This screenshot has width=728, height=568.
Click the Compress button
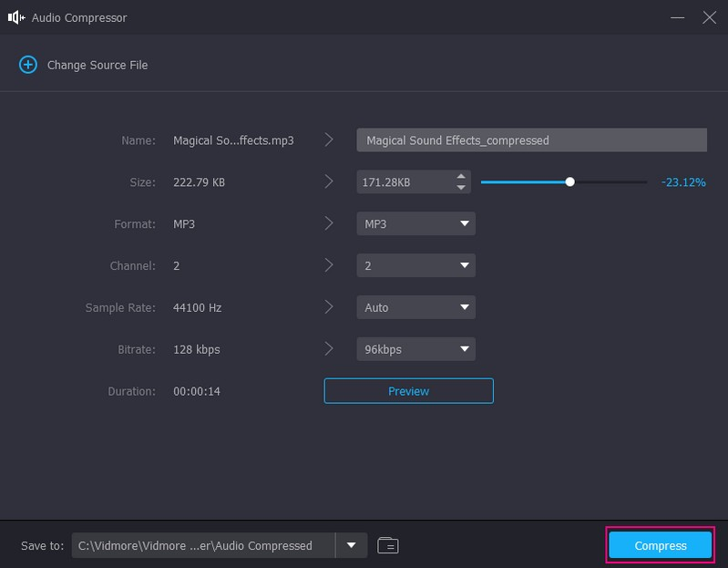[x=661, y=545]
